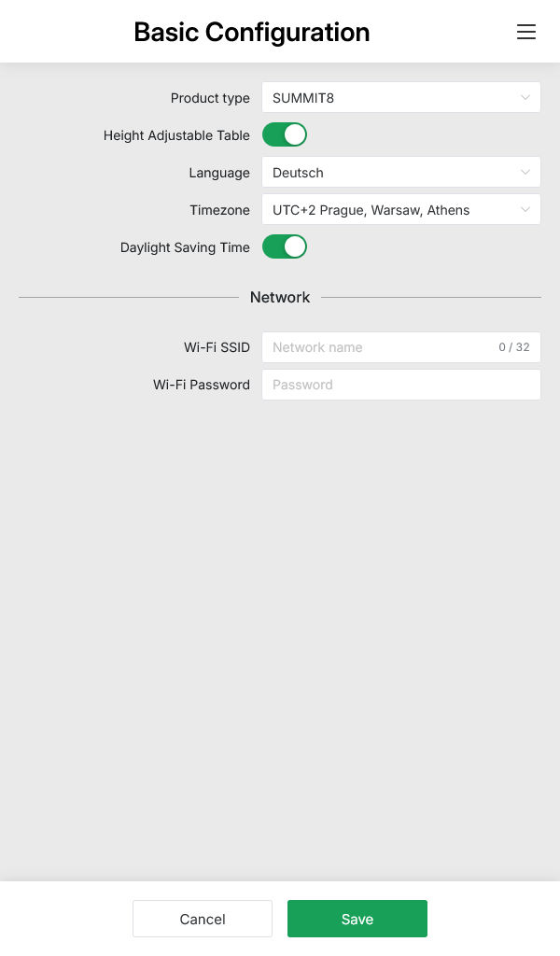
Task: Click the Network section divider title
Action: coord(280,297)
